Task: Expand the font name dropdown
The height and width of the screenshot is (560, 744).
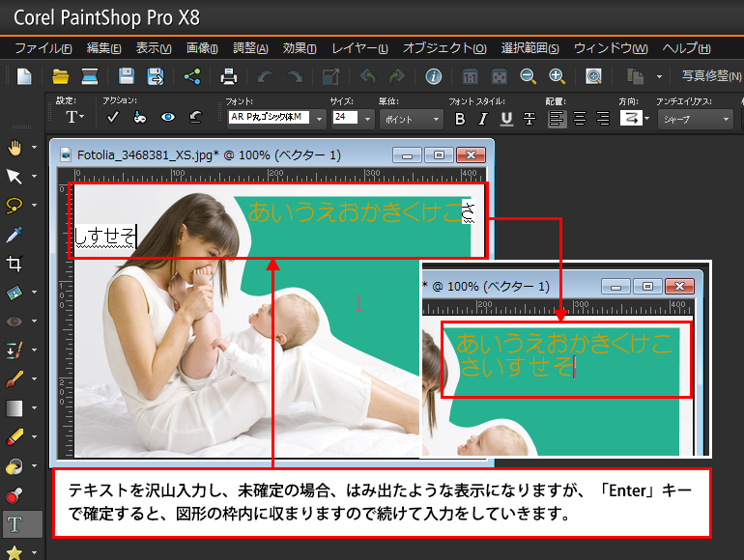Action: (319, 119)
